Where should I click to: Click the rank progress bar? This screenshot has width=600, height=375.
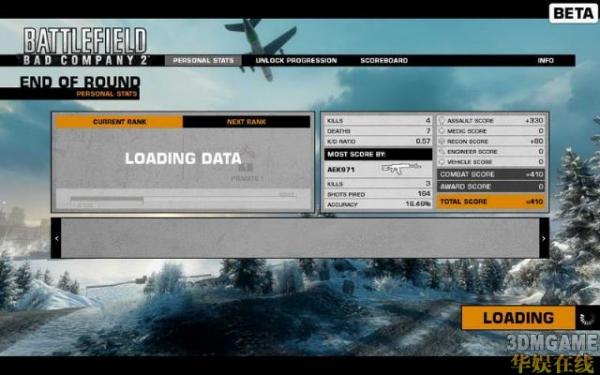pyautogui.click(x=183, y=199)
